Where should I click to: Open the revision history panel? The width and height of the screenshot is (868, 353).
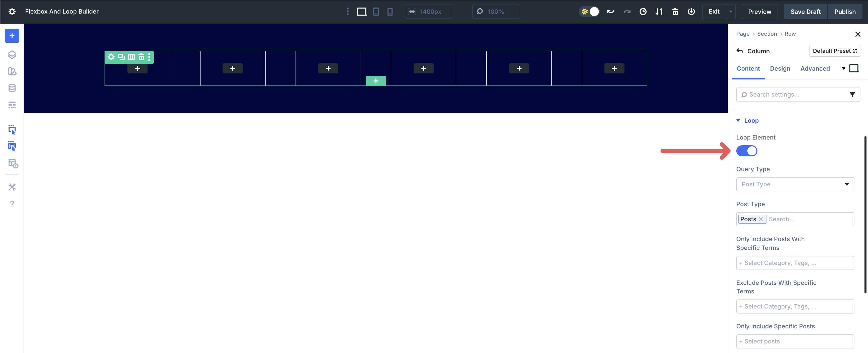pyautogui.click(x=643, y=12)
